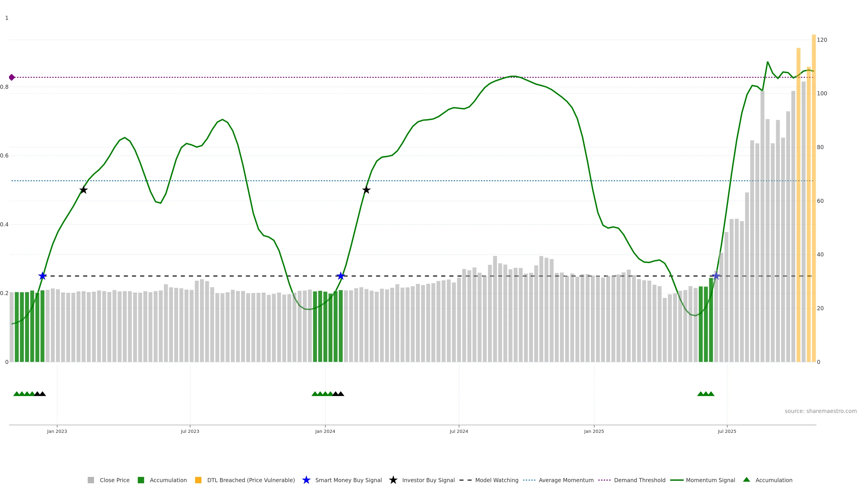868x488 pixels.
Task: Click the black star near March 2024
Action: (x=366, y=190)
